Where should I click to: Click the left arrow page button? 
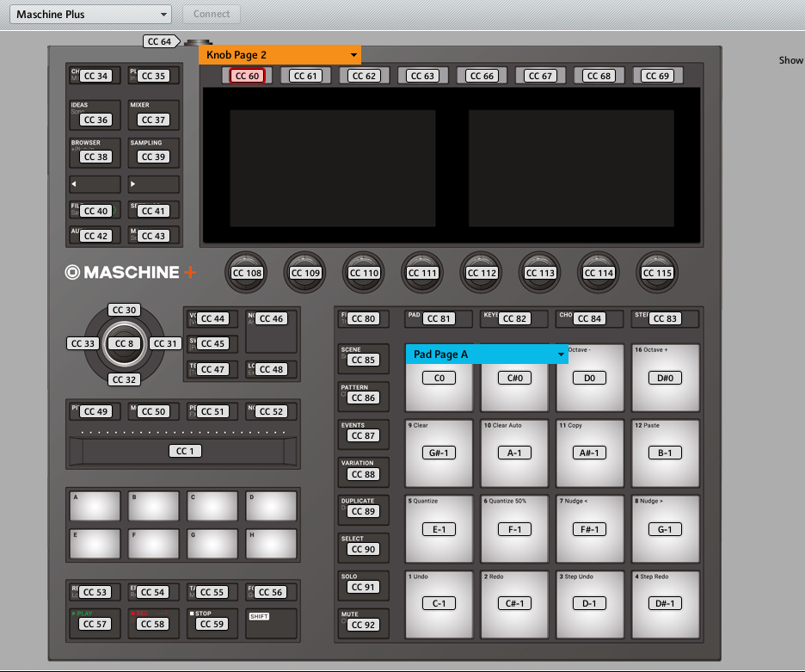point(95,184)
